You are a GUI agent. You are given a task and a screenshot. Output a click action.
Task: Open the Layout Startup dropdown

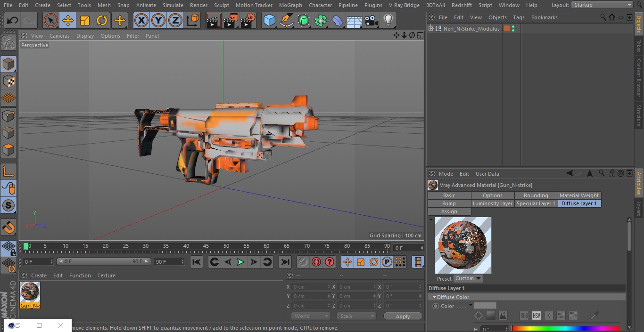pos(602,5)
